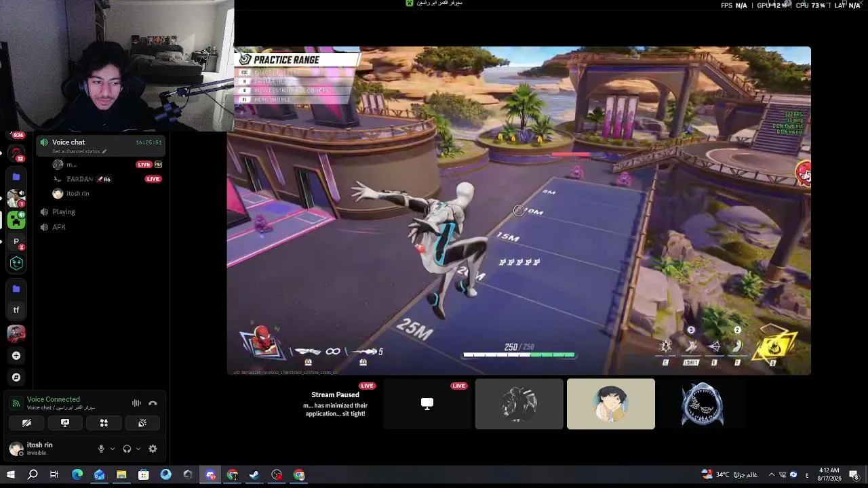Launch Microsoft Edge from taskbar
Screen dimensions: 868x488
coord(77,474)
